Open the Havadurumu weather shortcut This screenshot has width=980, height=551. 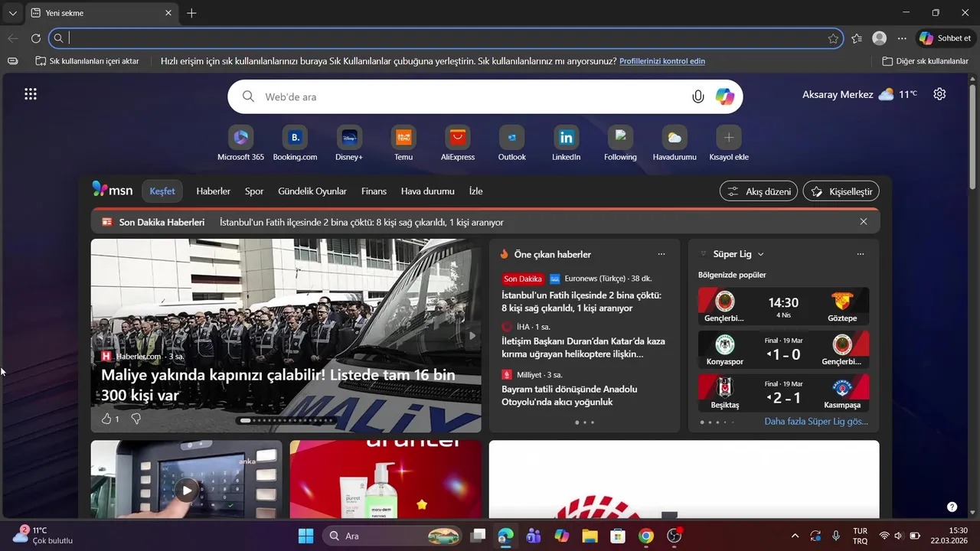675,143
